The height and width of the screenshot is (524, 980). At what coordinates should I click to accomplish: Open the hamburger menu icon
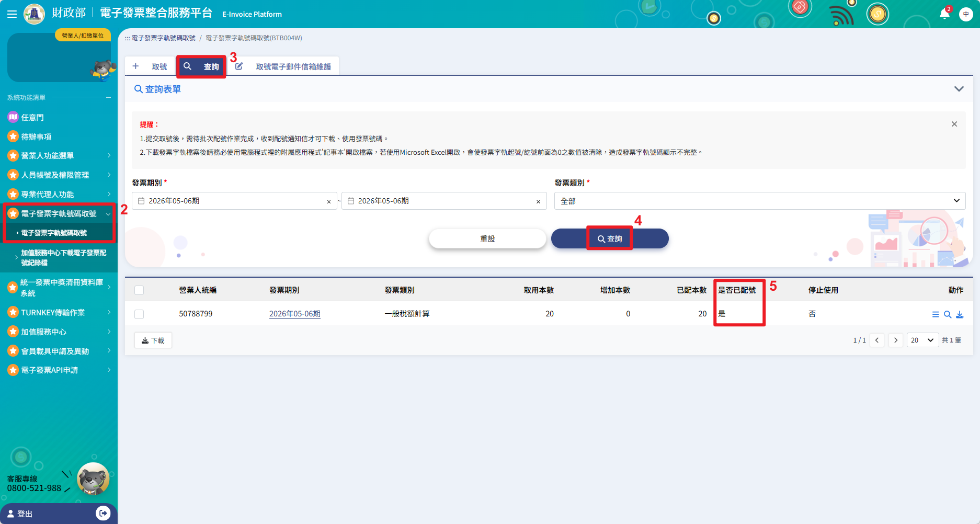click(12, 14)
